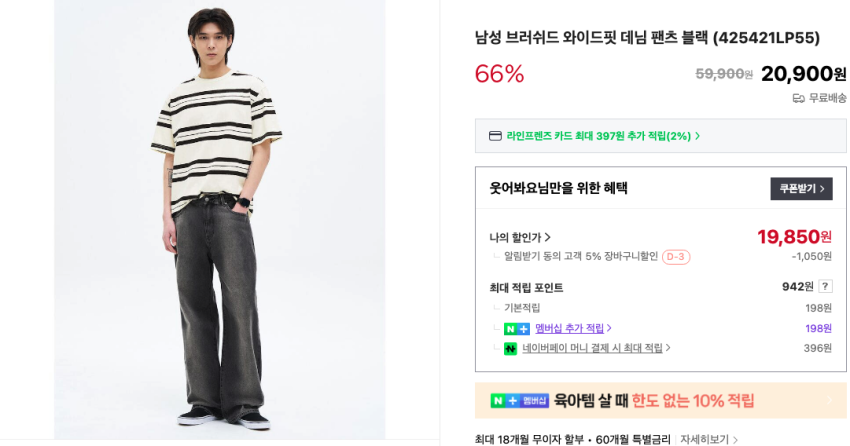This screenshot has width=850, height=446.
Task: Click the 최대 적립 포인트 label
Action: point(526,288)
